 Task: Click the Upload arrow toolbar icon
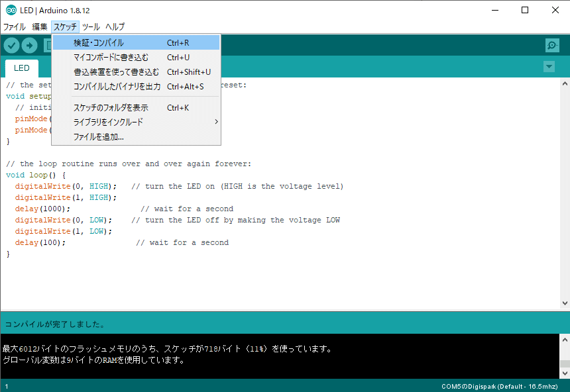[29, 46]
